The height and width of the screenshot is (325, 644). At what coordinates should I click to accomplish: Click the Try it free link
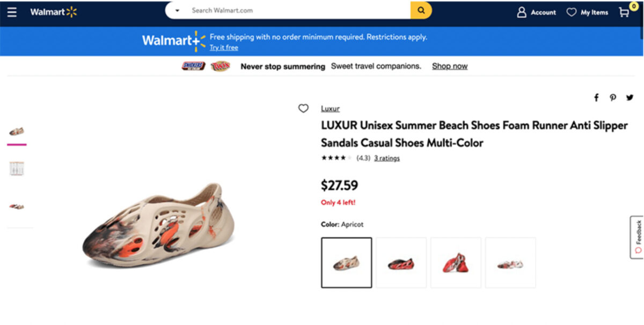(x=224, y=48)
